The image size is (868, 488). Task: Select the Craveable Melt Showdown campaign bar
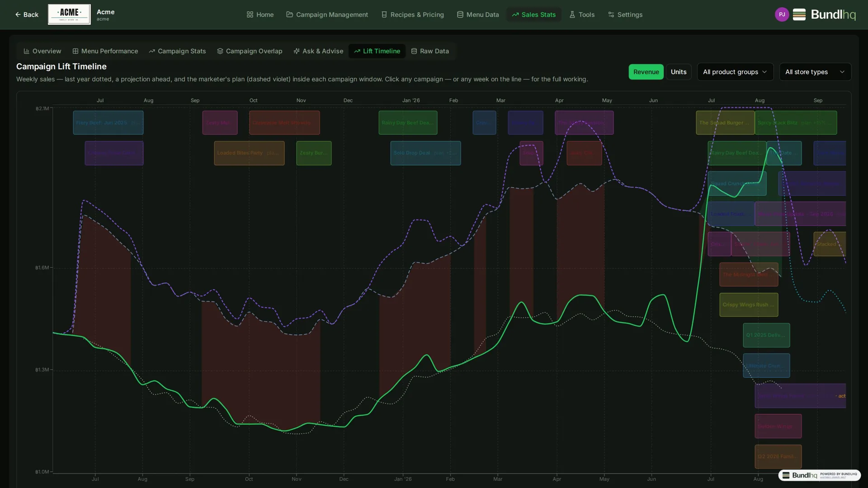tap(284, 122)
